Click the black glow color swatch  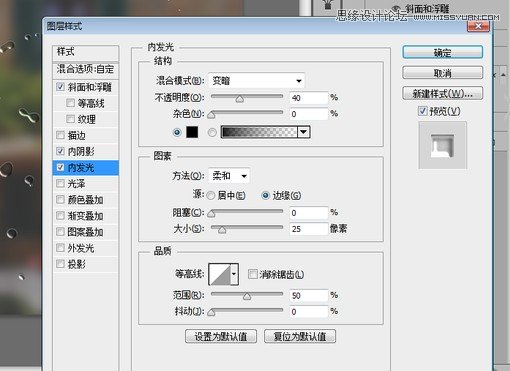[x=192, y=132]
